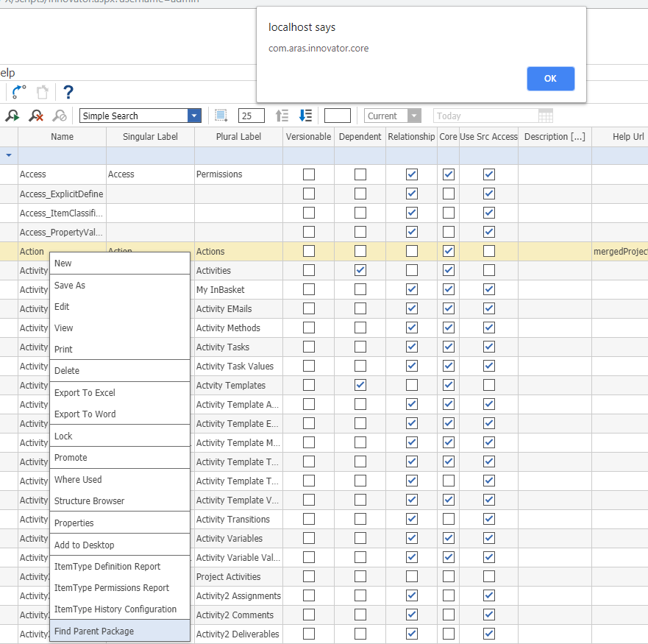Click the Clear Search Criteria icon
This screenshot has height=644, width=648.
35,116
